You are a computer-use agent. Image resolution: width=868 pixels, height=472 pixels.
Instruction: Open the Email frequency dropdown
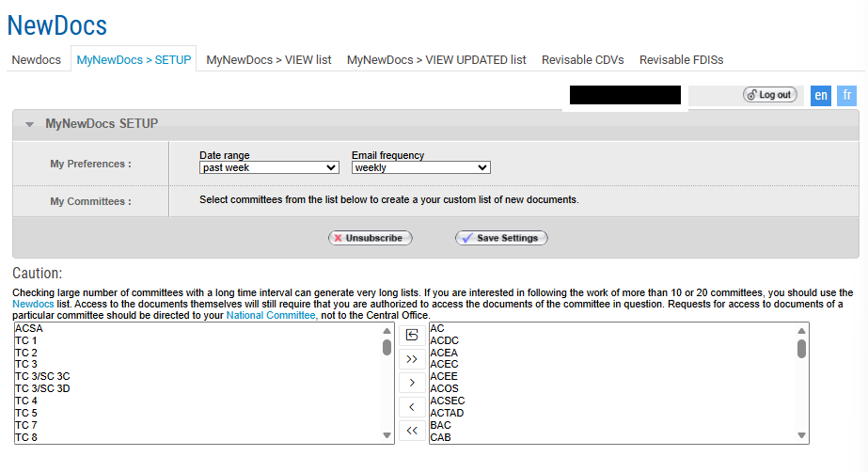[420, 167]
